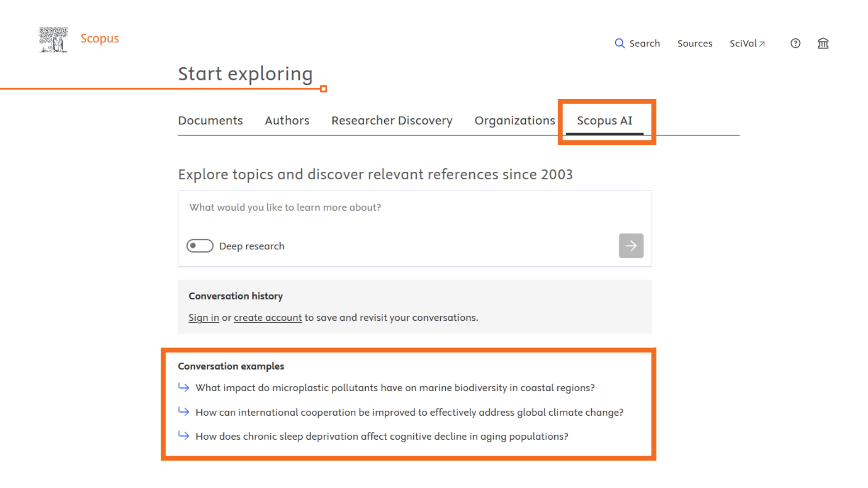Click the Sign in link
Viewport: 868px width, 488px height.
coord(203,318)
